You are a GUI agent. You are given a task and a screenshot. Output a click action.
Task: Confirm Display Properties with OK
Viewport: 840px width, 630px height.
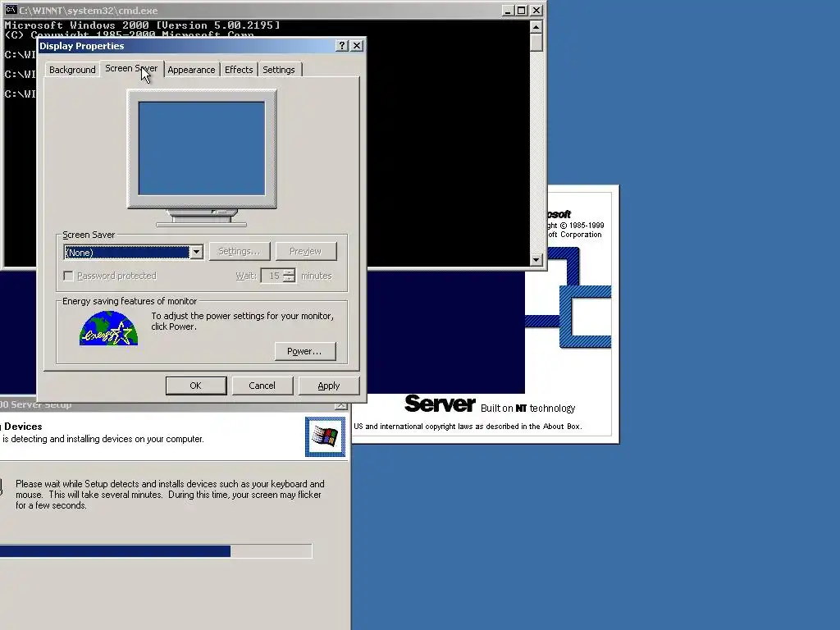pyautogui.click(x=196, y=386)
